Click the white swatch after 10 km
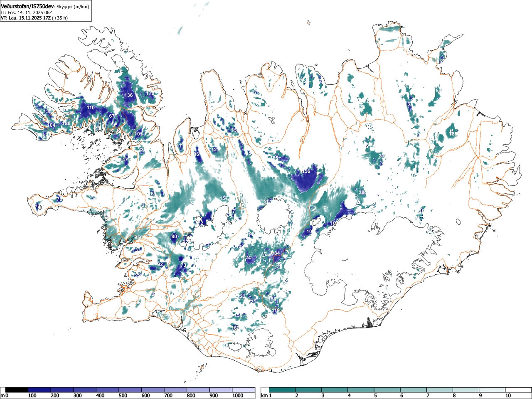Image resolution: width=532 pixels, height=399 pixels. (518, 390)
